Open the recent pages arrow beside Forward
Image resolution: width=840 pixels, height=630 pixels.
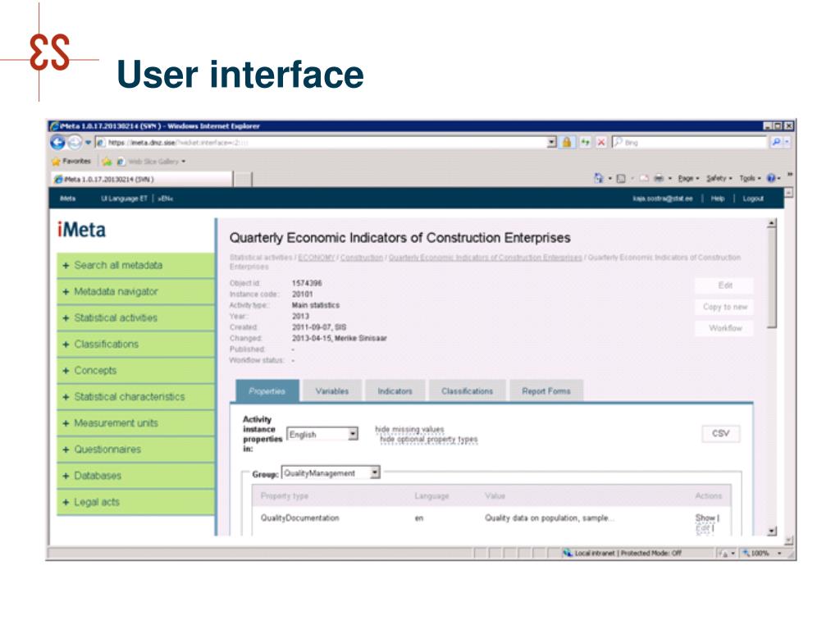coord(88,143)
